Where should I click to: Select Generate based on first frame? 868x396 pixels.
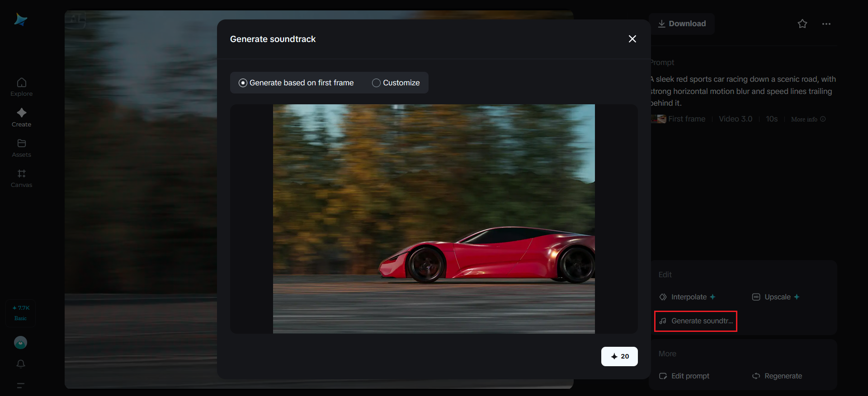[296, 83]
